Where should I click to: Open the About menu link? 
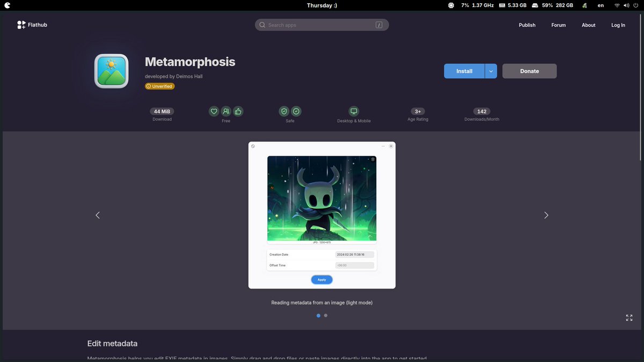589,25
